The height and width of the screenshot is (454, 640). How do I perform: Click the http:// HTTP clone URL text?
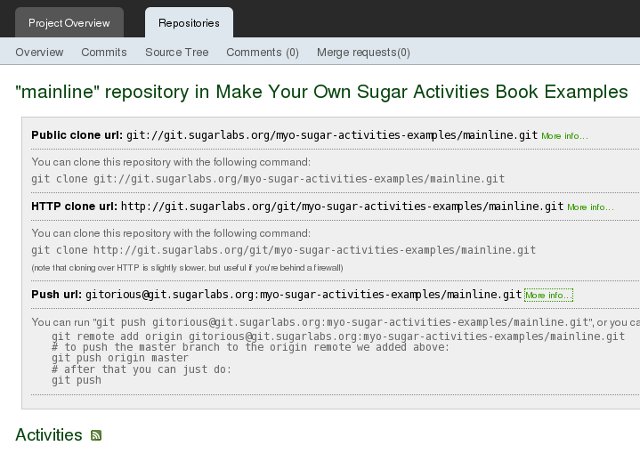(x=342, y=206)
